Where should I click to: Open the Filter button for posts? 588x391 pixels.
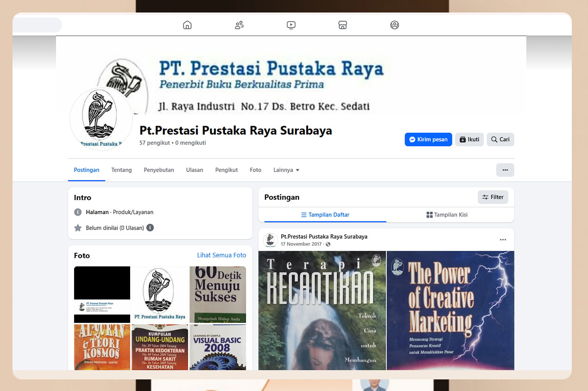[x=493, y=197]
